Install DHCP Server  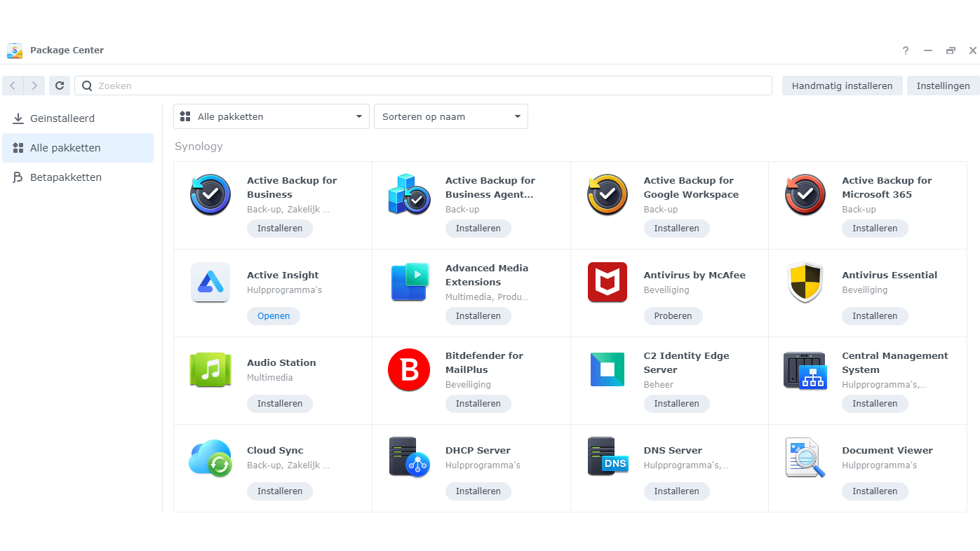click(x=478, y=491)
